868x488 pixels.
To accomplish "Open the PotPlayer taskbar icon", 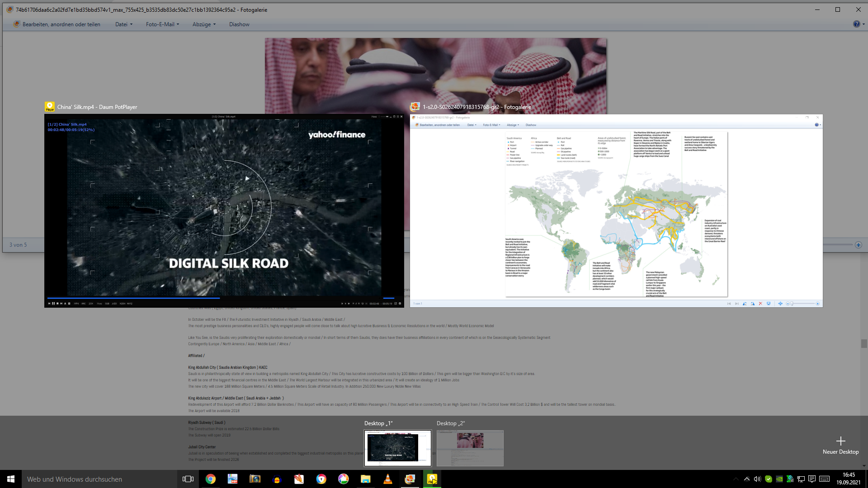I will pos(432,479).
